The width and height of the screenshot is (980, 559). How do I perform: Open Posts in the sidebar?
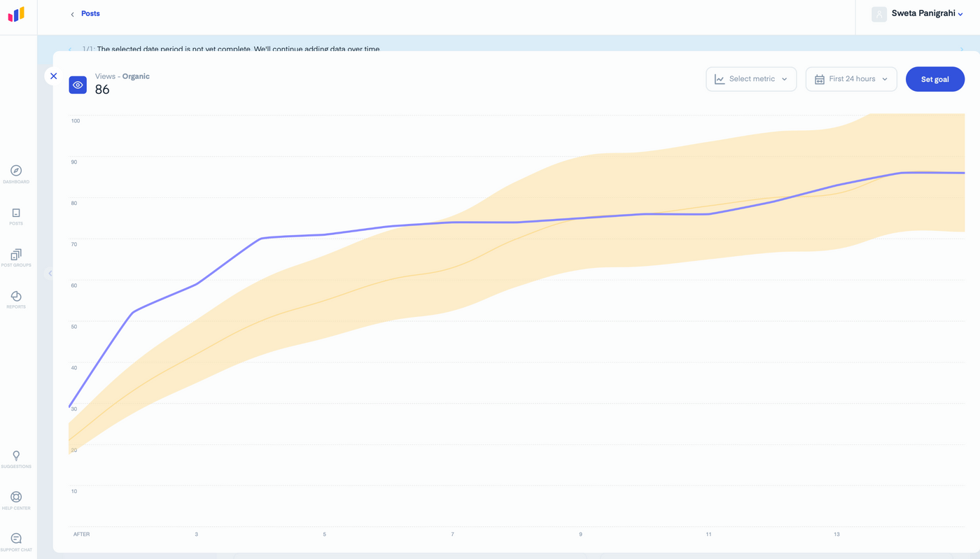pyautogui.click(x=16, y=216)
